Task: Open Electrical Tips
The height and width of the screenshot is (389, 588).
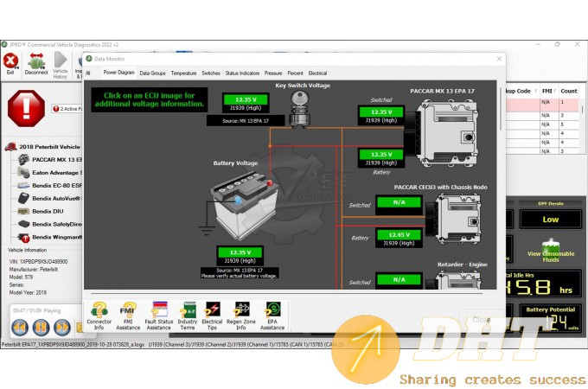Action: tap(212, 316)
